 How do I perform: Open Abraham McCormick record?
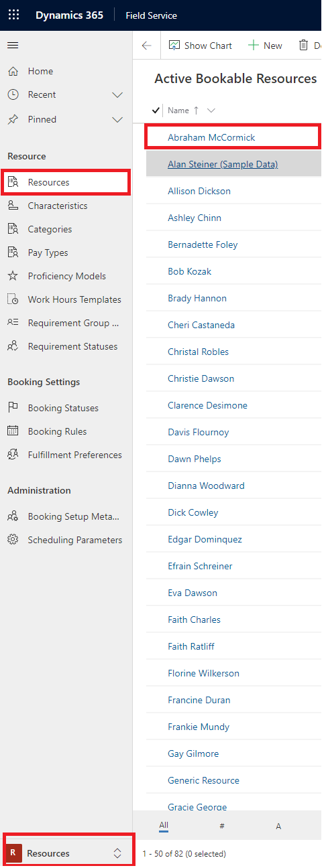click(x=211, y=137)
